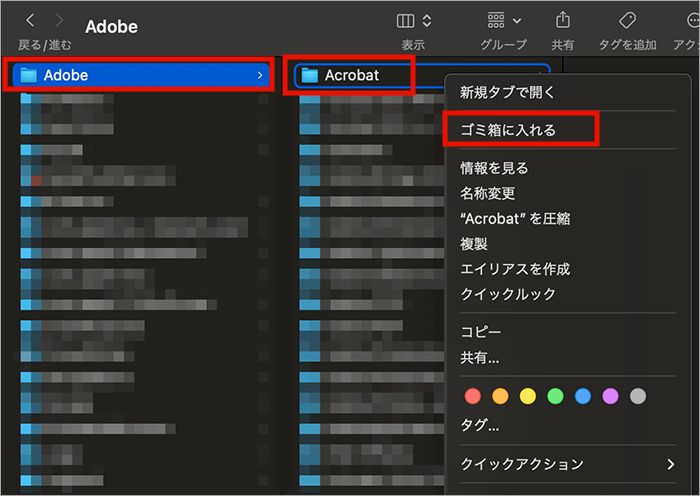Open the view mode up-down arrows
700x496 pixels.
click(427, 21)
